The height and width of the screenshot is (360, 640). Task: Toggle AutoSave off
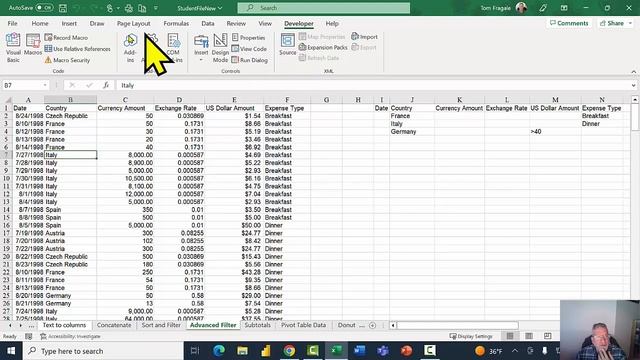(44, 8)
